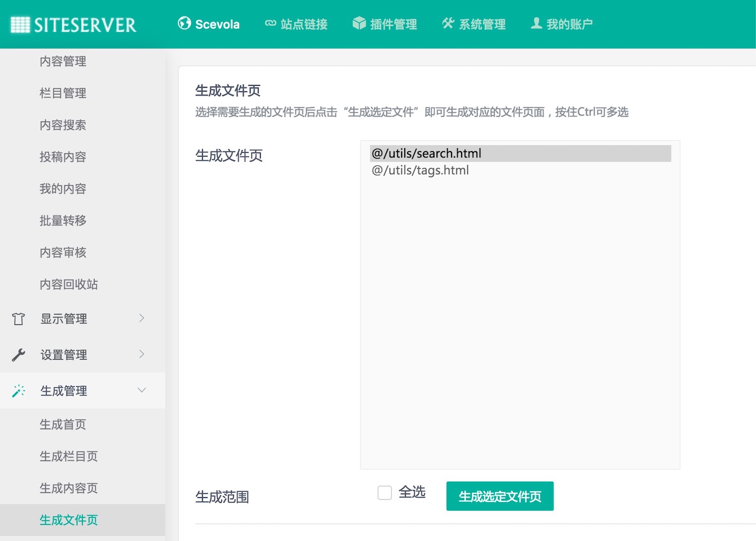Open the 生成首页 sidebar item
Image resolution: width=756 pixels, height=541 pixels.
click(63, 425)
